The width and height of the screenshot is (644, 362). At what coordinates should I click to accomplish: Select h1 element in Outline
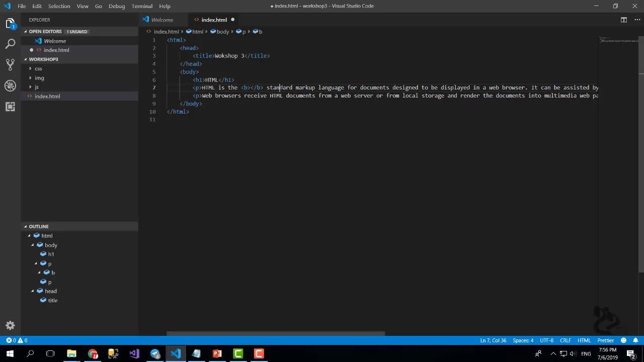point(51,254)
